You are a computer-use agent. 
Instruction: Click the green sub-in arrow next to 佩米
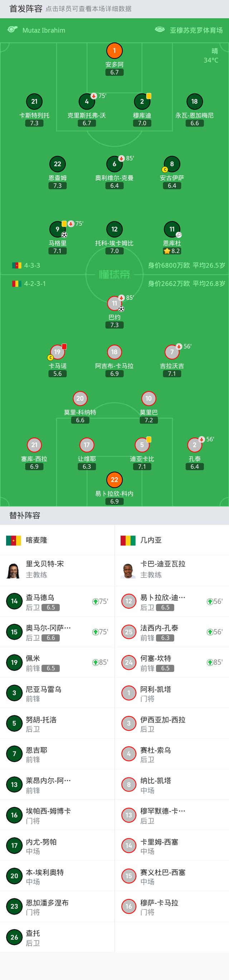point(96,662)
